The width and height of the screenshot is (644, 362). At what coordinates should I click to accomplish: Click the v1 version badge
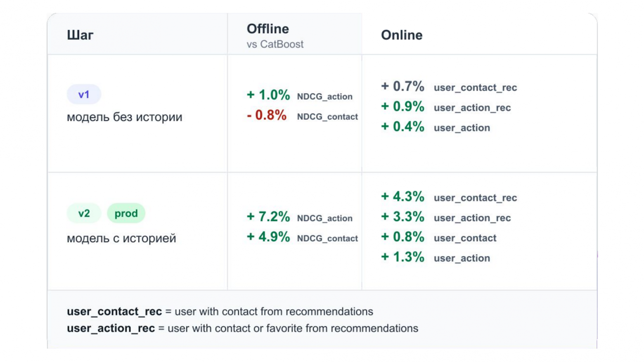pyautogui.click(x=84, y=95)
